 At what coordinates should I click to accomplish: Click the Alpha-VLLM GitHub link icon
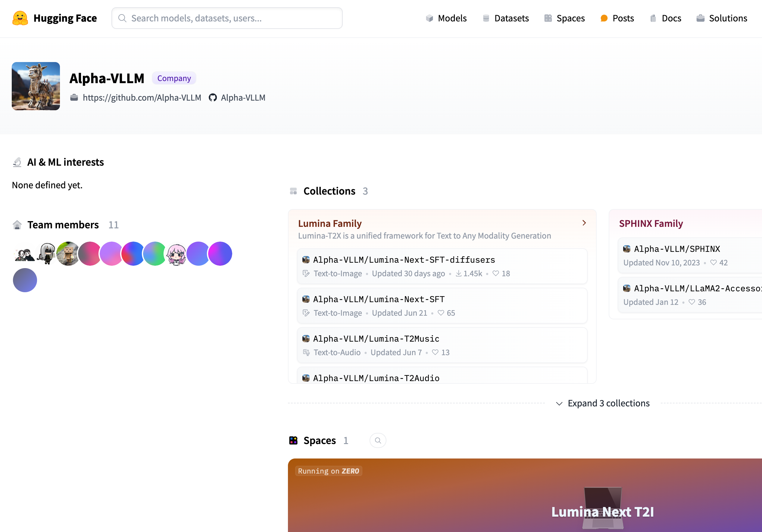point(213,97)
